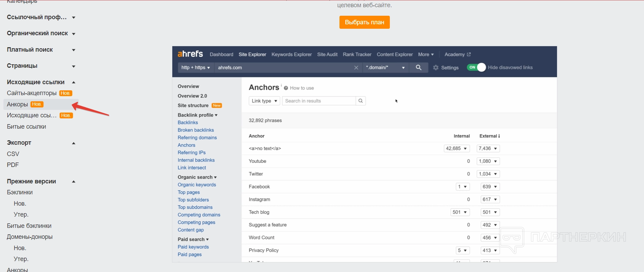Collapse the Экспорт section
Screen dimensions: 644x272
(74, 143)
